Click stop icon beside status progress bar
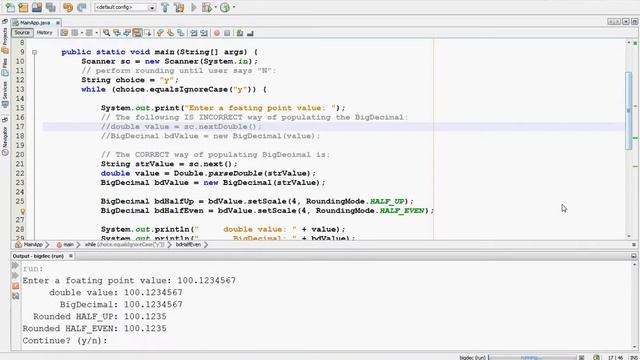The image size is (640, 360). tap(582, 358)
